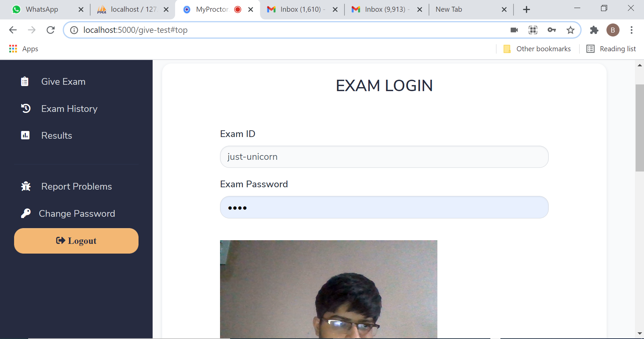Click the Give Exam clipboard icon
This screenshot has width=644, height=339.
tap(25, 81)
